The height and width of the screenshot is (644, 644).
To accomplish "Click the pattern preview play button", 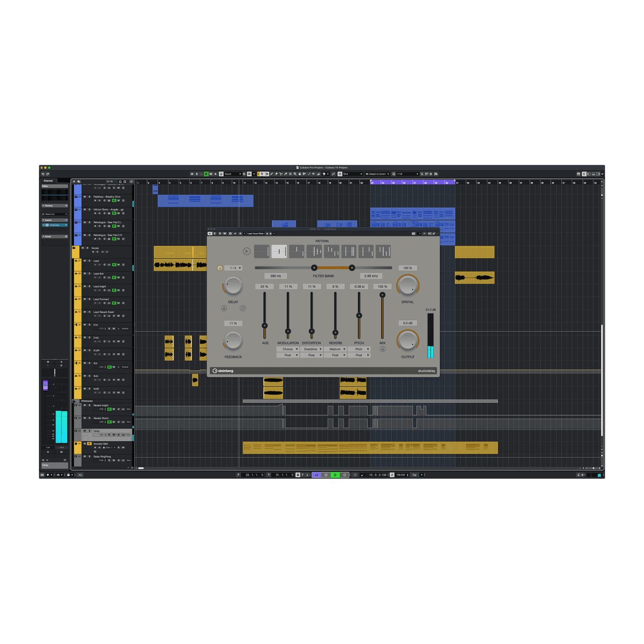I will tap(246, 251).
